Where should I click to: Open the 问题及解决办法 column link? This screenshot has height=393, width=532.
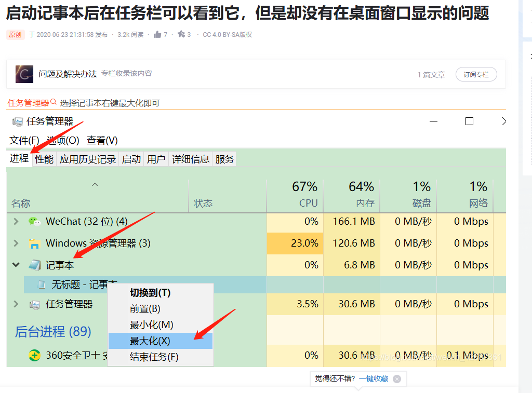pos(68,74)
